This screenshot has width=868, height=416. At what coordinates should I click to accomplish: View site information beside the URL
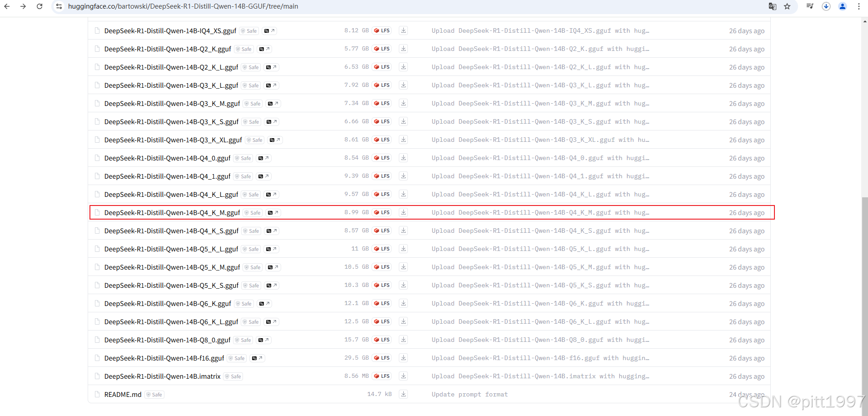coord(59,6)
